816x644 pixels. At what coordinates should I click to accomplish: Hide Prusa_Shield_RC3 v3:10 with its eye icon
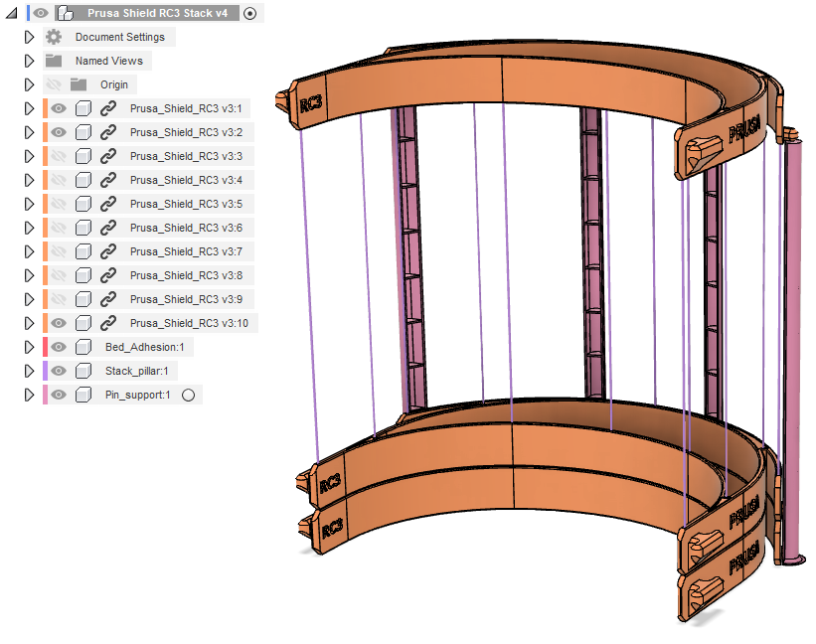[x=59, y=323]
